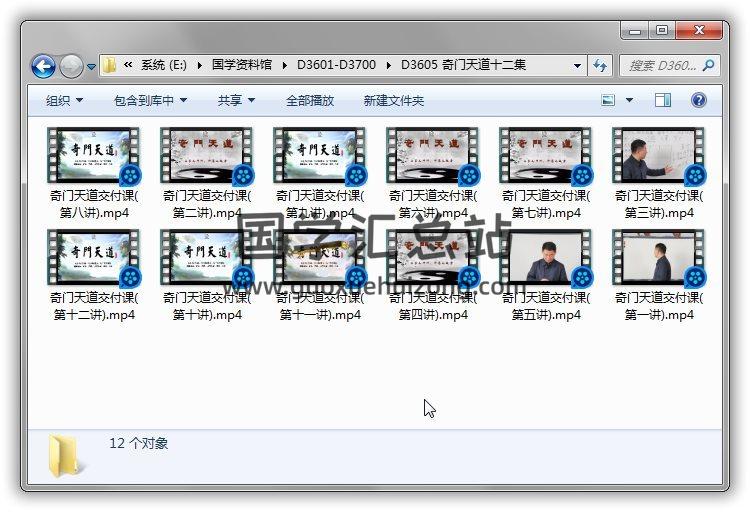This screenshot has width=750, height=512.
Task: Open help with the question mark icon
Action: pyautogui.click(x=699, y=100)
